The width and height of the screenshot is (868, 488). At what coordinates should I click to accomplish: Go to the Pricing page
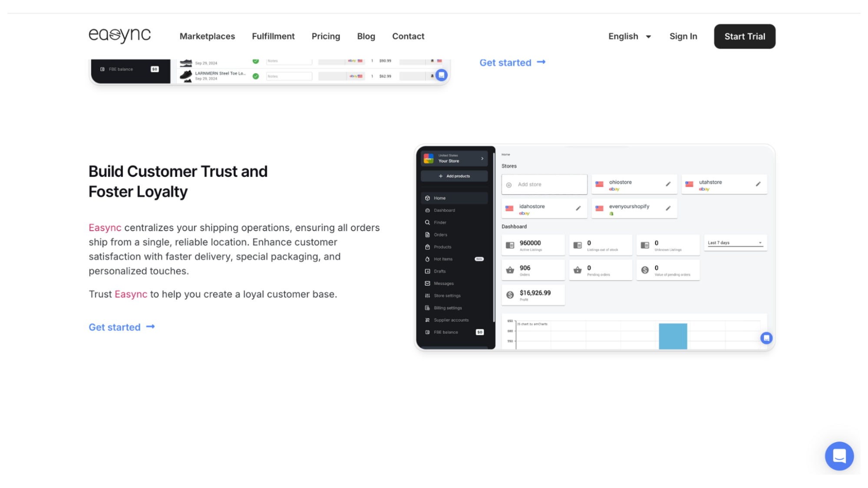326,36
